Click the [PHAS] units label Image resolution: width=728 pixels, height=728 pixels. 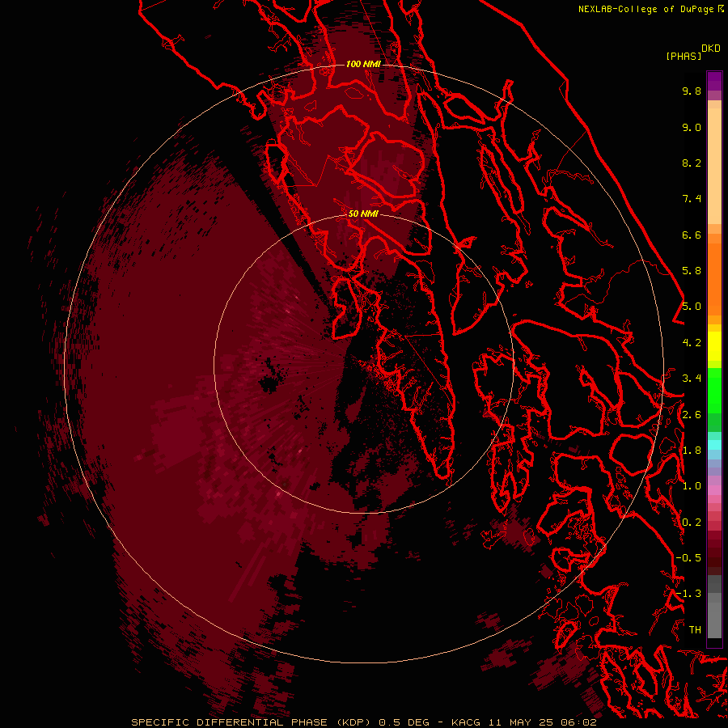click(x=684, y=56)
